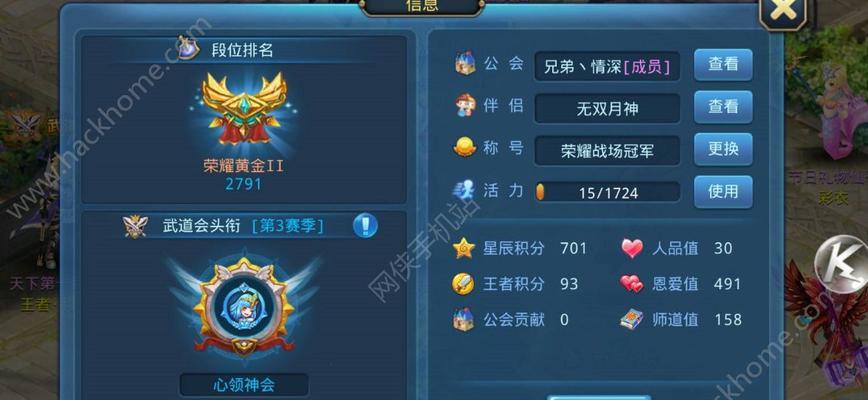This screenshot has height=400, width=868.
Task: Click the 兄弟丶情深 guild name field
Action: coord(607,66)
